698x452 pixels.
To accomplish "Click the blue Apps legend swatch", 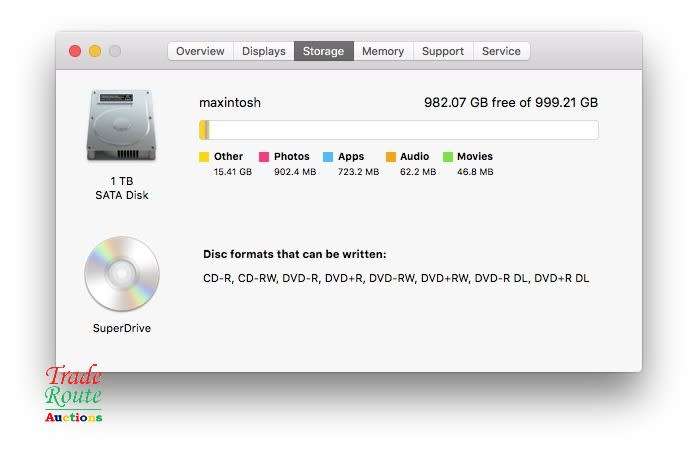I will coord(328,157).
